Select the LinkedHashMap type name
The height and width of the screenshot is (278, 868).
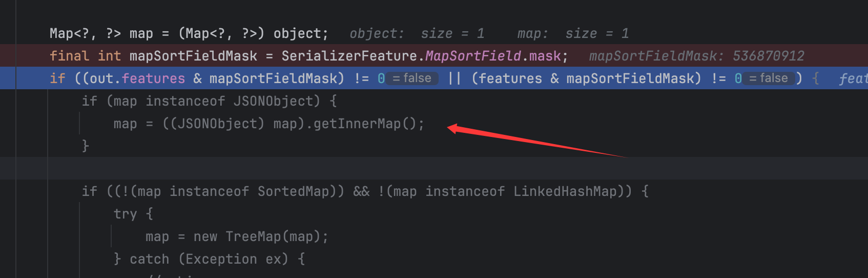click(x=565, y=191)
